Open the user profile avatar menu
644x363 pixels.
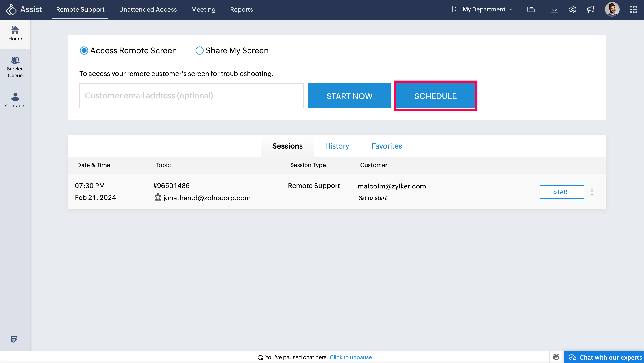612,9
